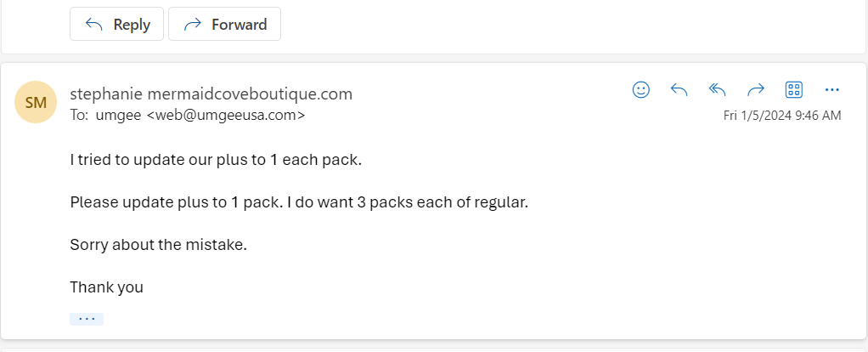Click the "To:" label in the header

[79, 115]
